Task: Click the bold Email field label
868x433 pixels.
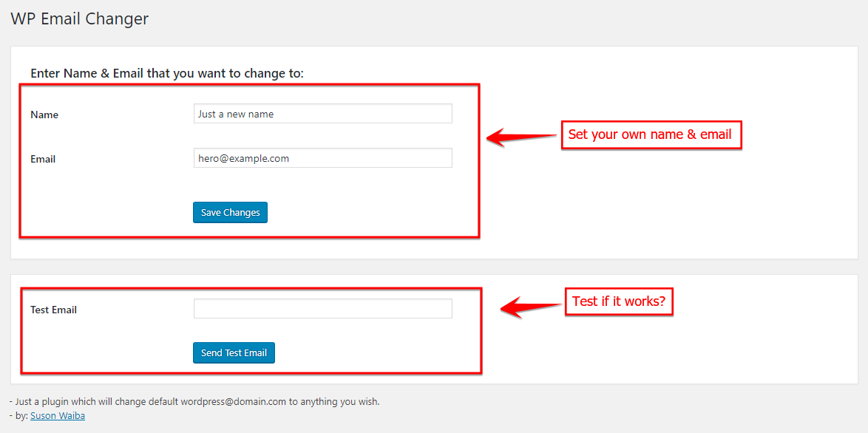Action: coord(43,159)
